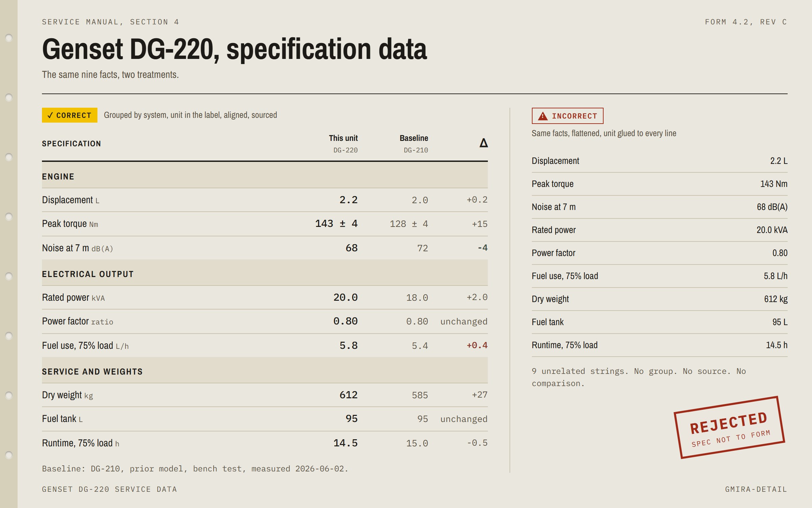
Task: Click Rated power value 20.0
Action: click(x=345, y=297)
